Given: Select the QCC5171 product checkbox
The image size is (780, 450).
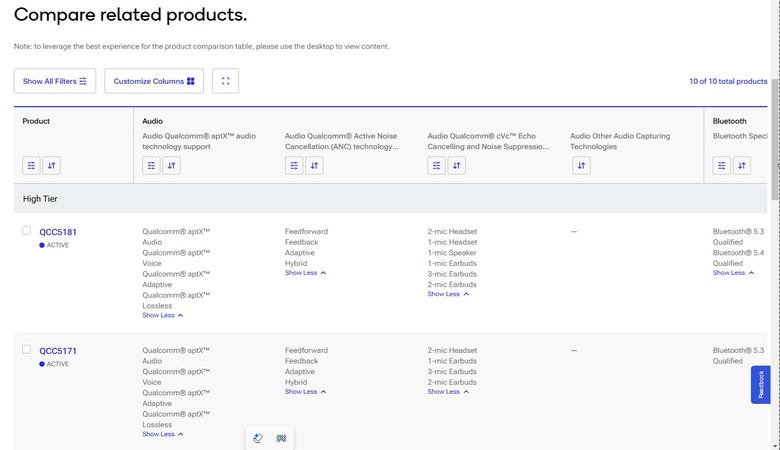Looking at the screenshot, I should click(26, 349).
